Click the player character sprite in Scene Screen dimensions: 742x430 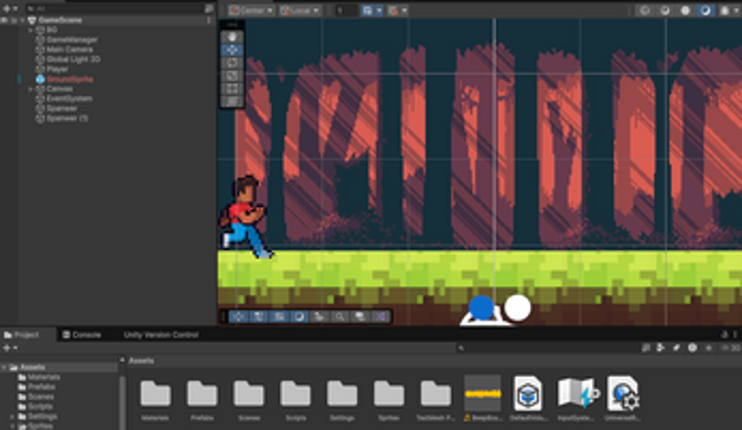tap(245, 217)
